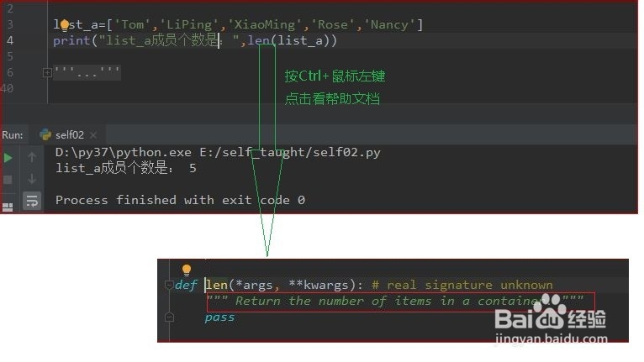Toggle the soft-wrap icon in Run panel
The image size is (644, 362).
pos(32,201)
